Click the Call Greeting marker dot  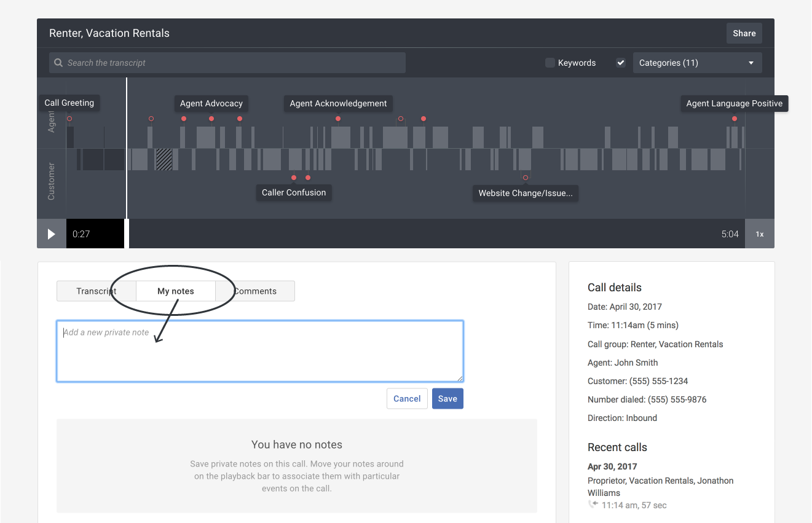point(69,119)
